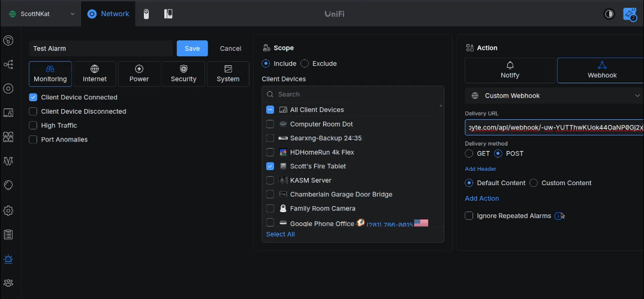Open the user account avatar in top right

[x=630, y=14]
